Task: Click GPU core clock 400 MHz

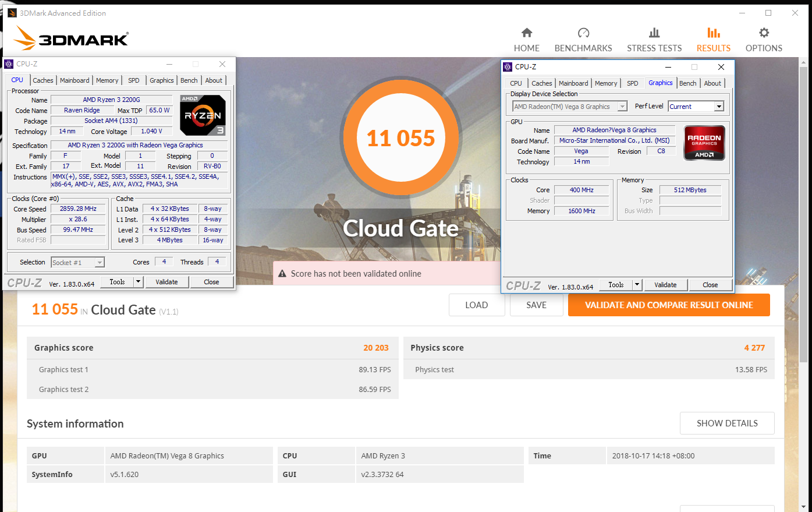Action: click(x=581, y=190)
